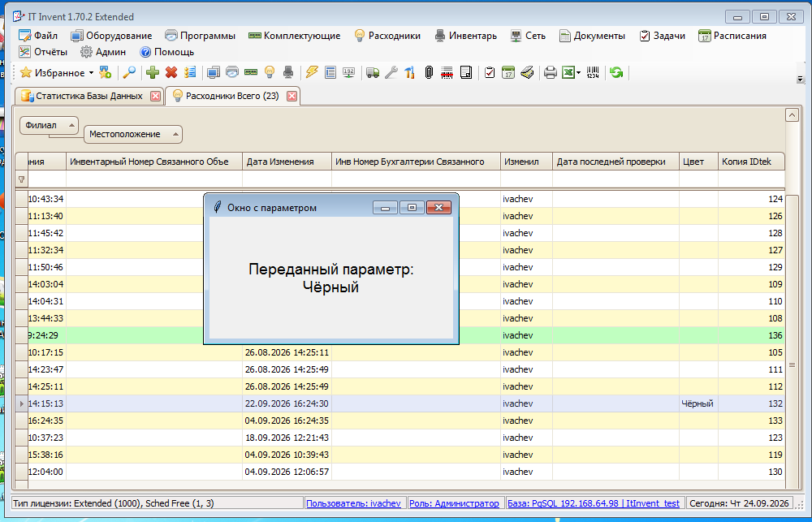Click the green refresh arrows icon

[x=616, y=72]
